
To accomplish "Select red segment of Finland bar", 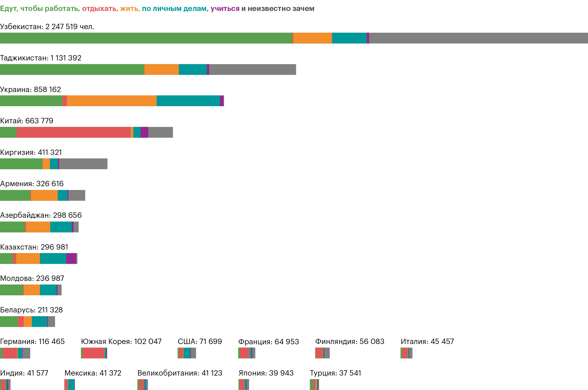I will [x=319, y=353].
